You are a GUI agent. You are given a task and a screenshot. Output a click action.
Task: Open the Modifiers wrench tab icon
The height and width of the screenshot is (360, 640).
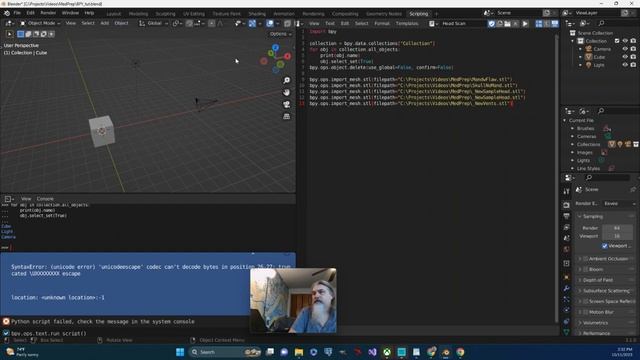566,289
